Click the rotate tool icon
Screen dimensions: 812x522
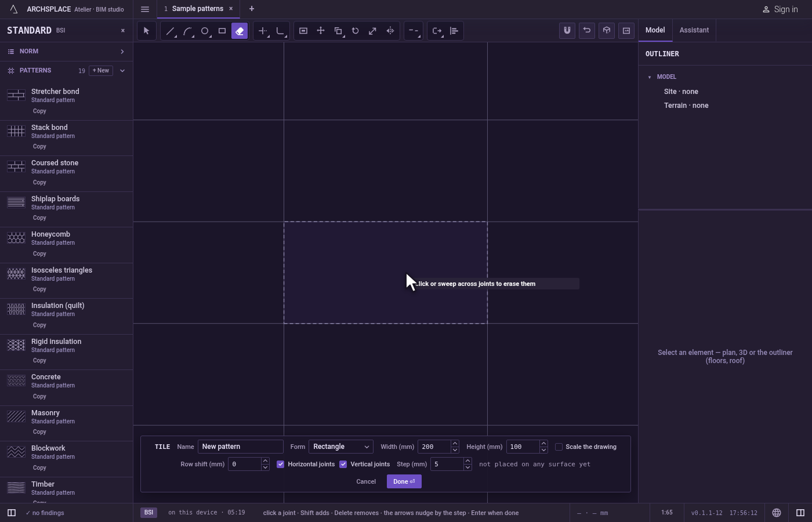tap(356, 31)
